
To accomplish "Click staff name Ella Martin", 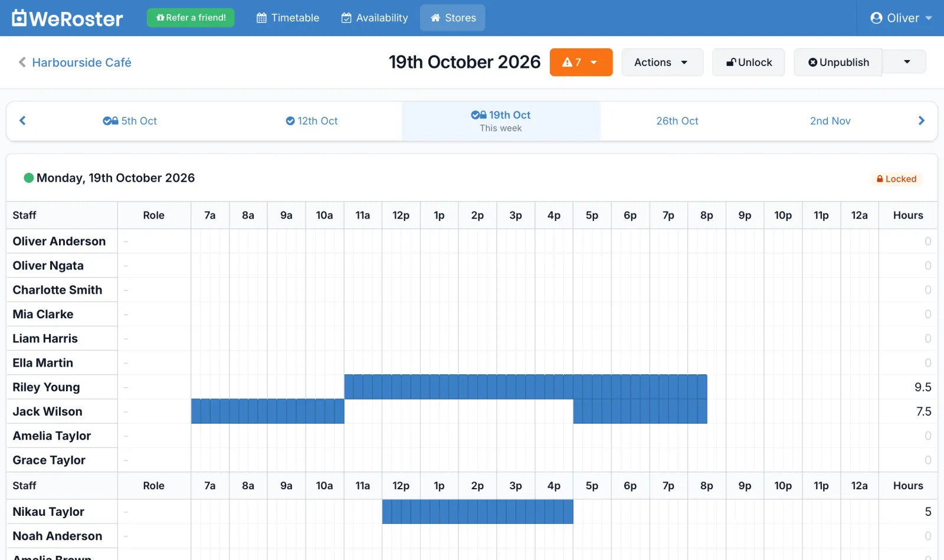I will 42,363.
